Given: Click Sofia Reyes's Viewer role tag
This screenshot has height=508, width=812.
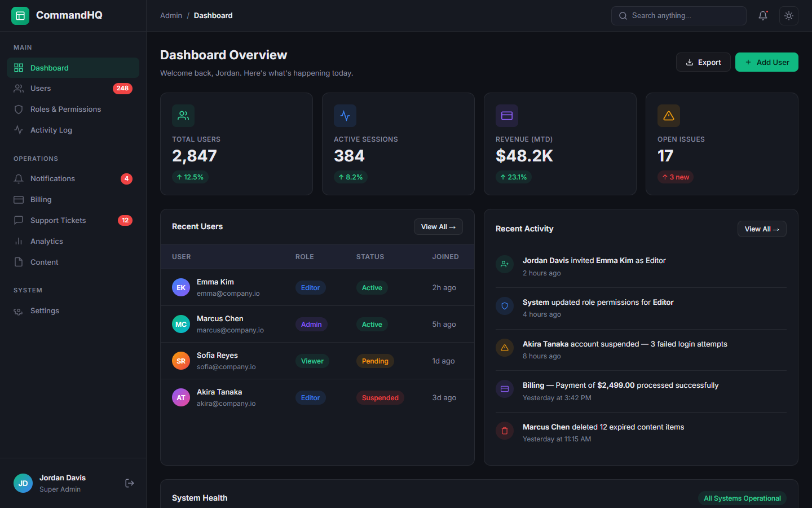Looking at the screenshot, I should click(x=312, y=361).
